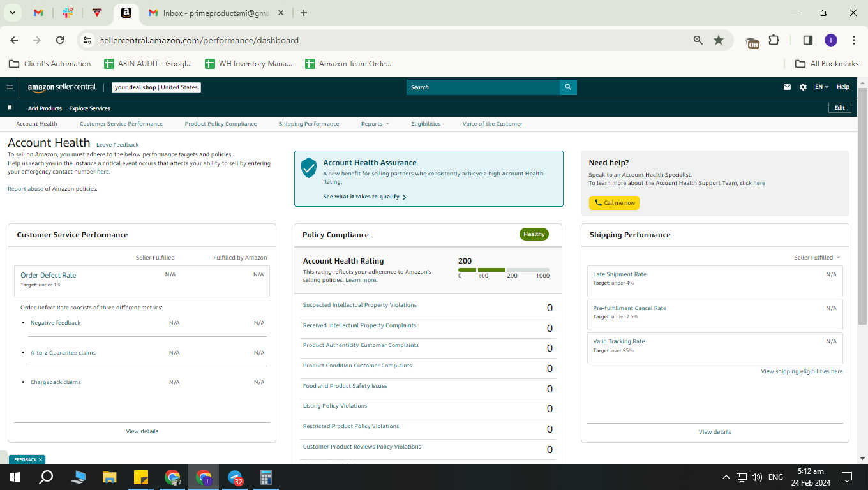Viewport: 868px width, 490px height.
Task: Click the bookmark flag icon beside Add Products
Action: [x=10, y=108]
